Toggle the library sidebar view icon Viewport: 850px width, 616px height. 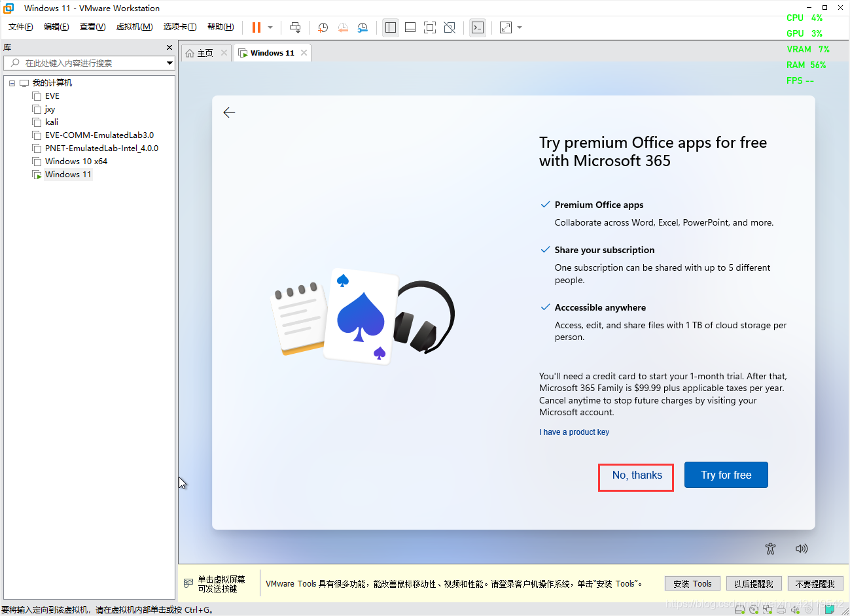pos(391,27)
